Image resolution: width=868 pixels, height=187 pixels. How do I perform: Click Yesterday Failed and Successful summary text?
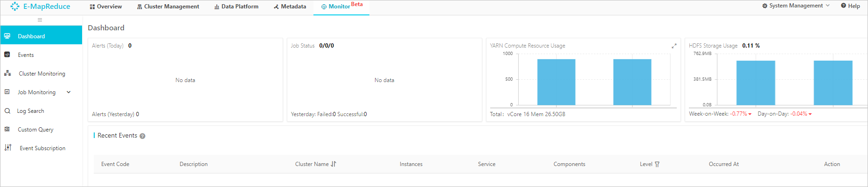pyautogui.click(x=329, y=114)
